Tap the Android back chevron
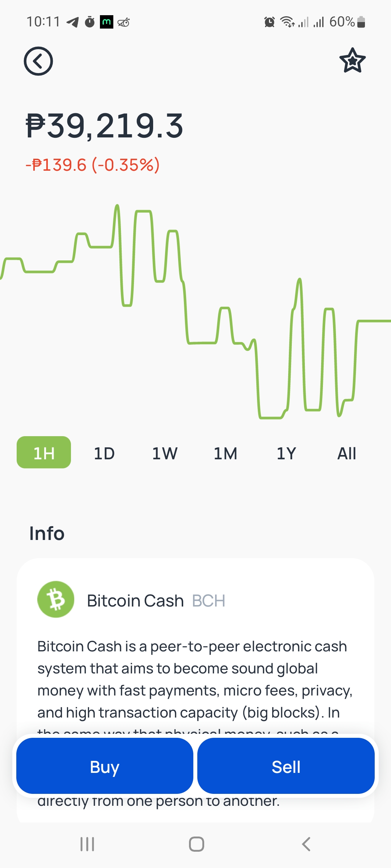391x868 pixels. [306, 844]
